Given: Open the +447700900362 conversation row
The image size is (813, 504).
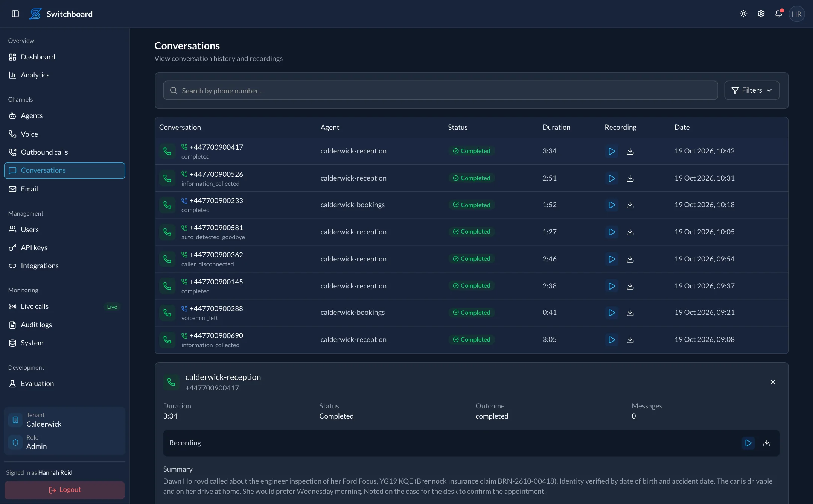Looking at the screenshot, I should tap(471, 259).
